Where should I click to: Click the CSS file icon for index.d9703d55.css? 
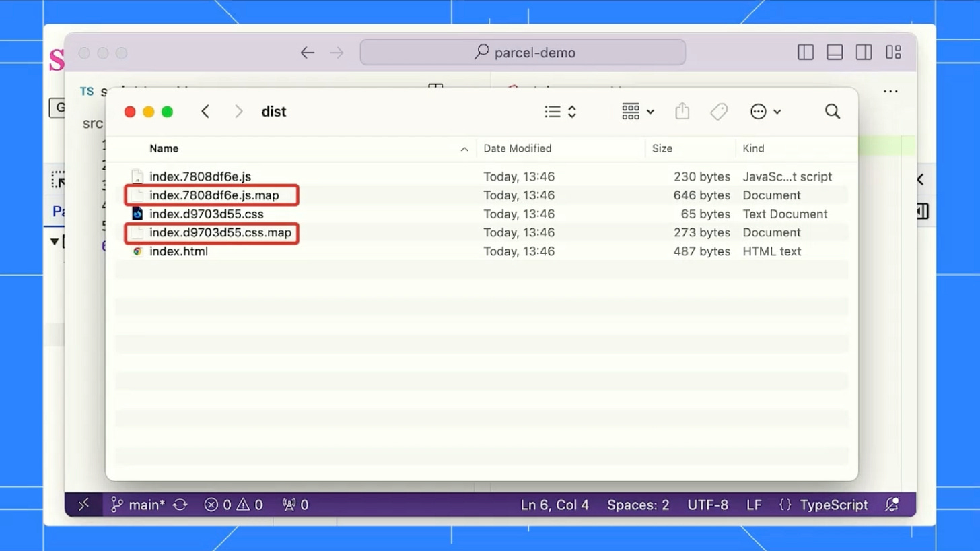[137, 214]
